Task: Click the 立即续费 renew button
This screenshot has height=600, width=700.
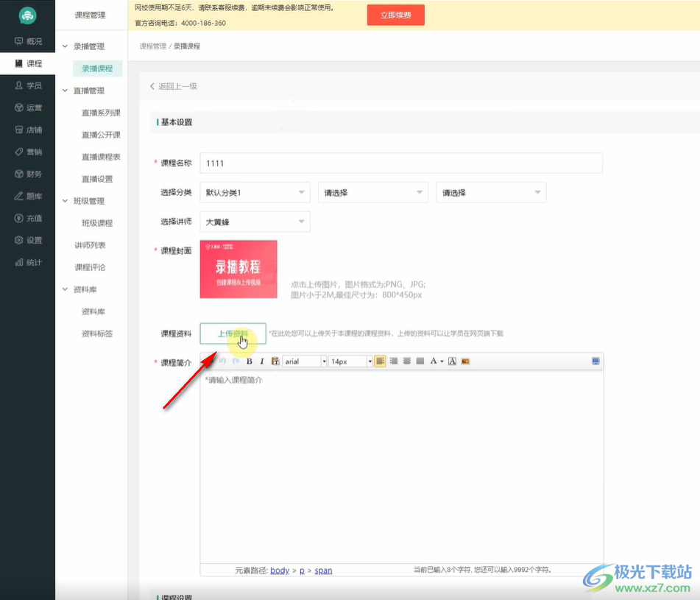Action: point(395,15)
